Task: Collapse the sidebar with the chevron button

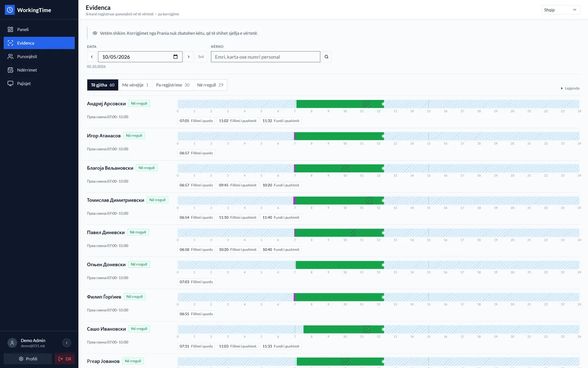Action: 67,343
